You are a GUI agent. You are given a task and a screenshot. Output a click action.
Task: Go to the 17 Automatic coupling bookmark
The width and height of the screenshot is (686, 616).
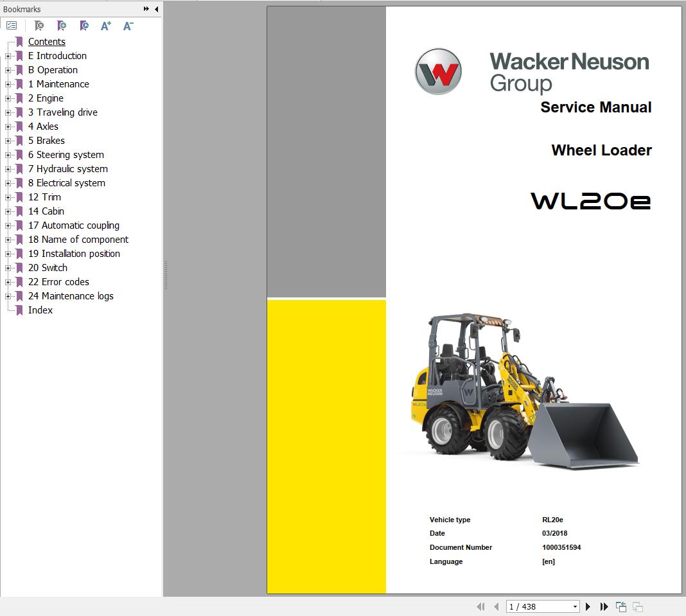(x=74, y=225)
